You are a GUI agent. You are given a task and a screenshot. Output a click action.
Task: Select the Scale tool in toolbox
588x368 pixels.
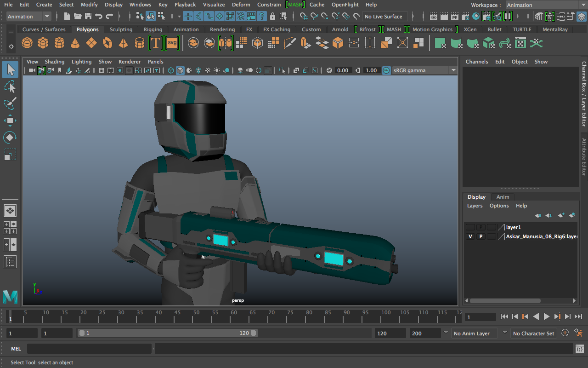(x=10, y=154)
